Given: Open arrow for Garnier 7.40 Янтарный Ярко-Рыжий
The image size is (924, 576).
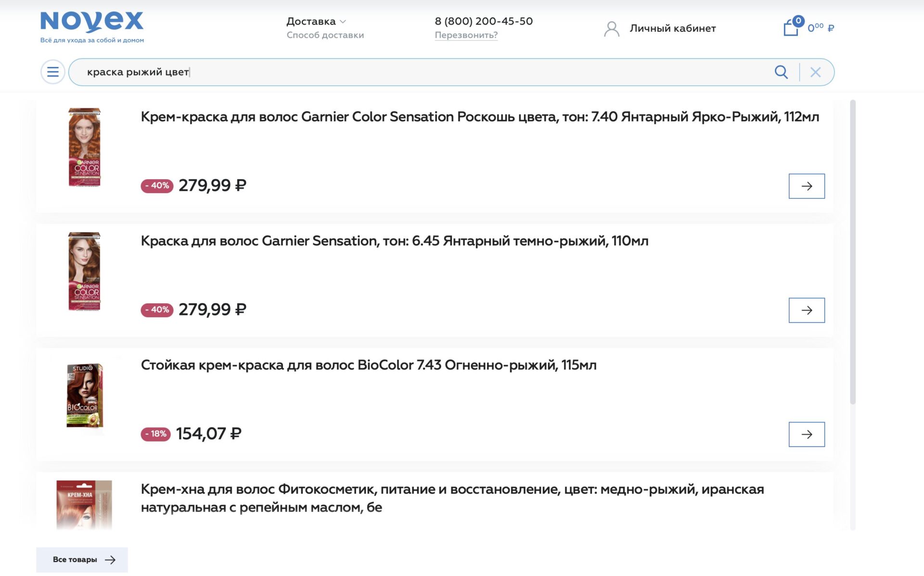Looking at the screenshot, I should pyautogui.click(x=807, y=186).
